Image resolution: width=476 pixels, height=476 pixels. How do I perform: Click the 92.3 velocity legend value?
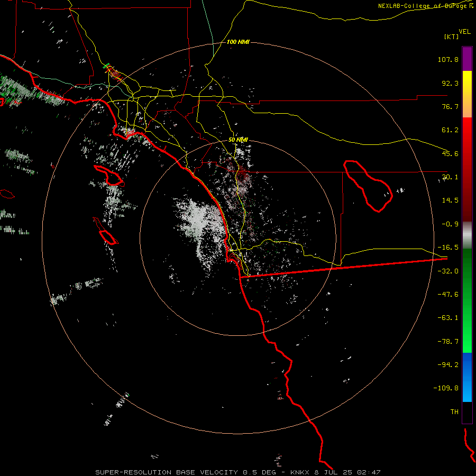pos(450,83)
